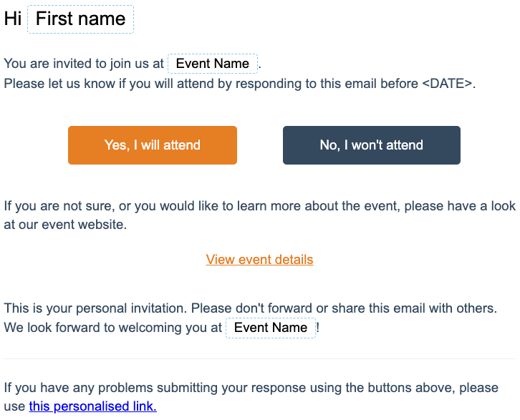Click the 'at our event website.' text line

point(65,225)
